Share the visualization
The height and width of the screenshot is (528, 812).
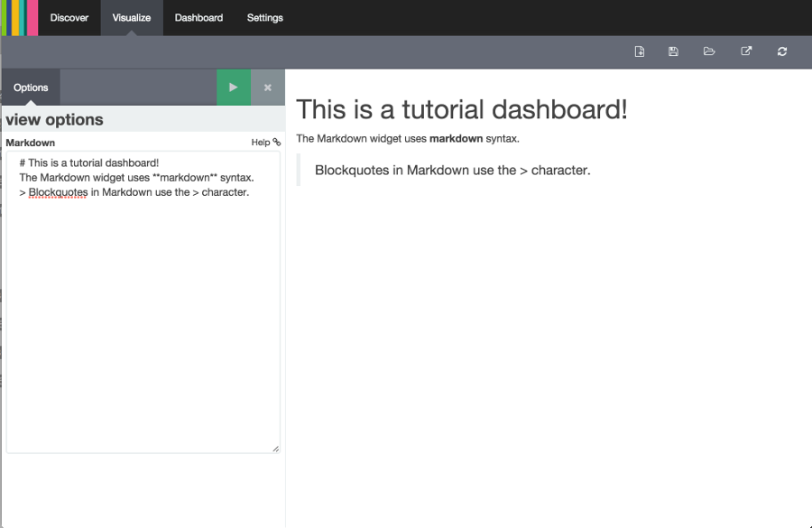tap(746, 51)
